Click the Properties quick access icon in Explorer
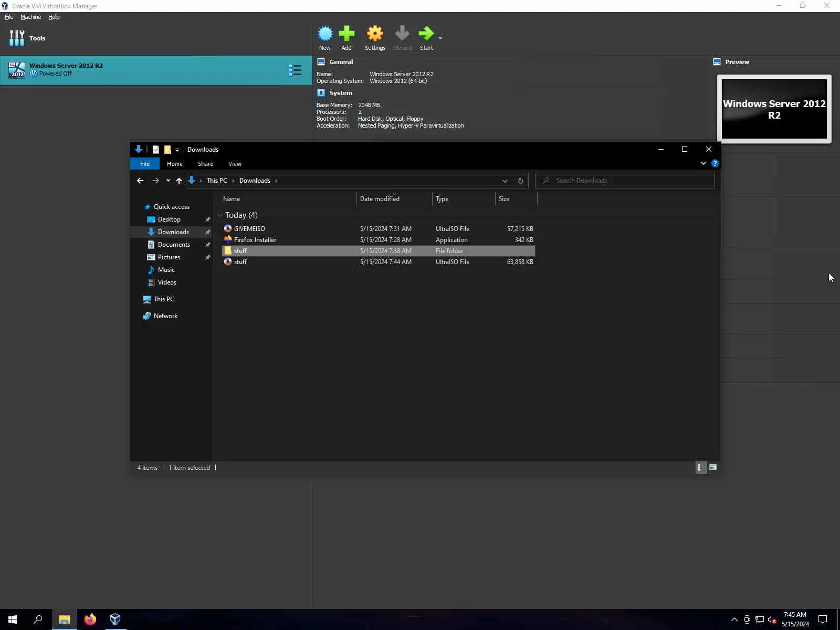The image size is (840, 630). click(x=156, y=150)
